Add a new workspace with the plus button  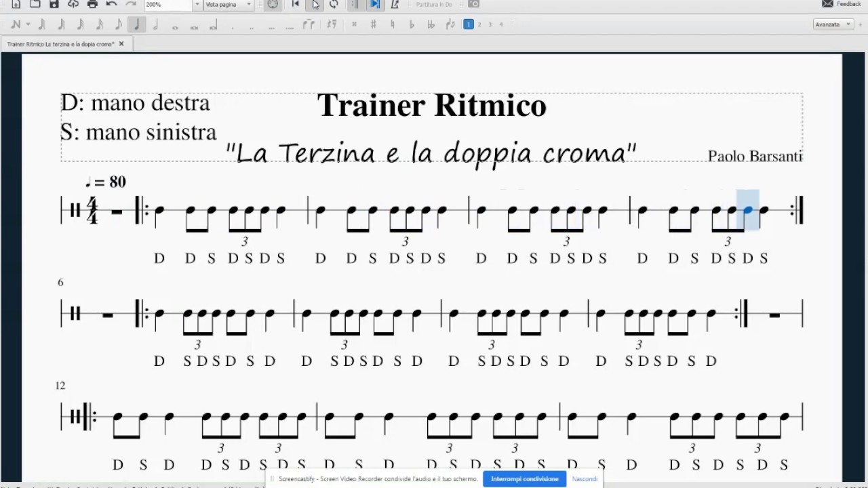tap(861, 24)
